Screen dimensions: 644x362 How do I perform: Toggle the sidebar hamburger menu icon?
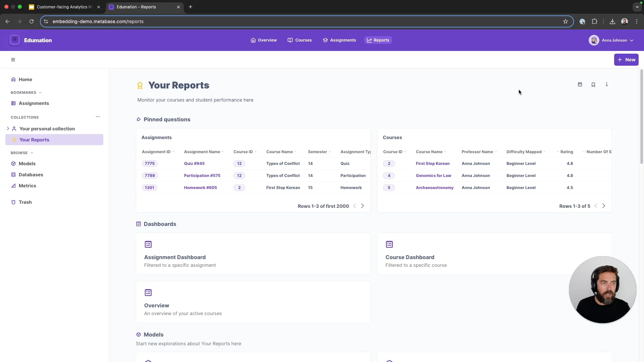(13, 60)
